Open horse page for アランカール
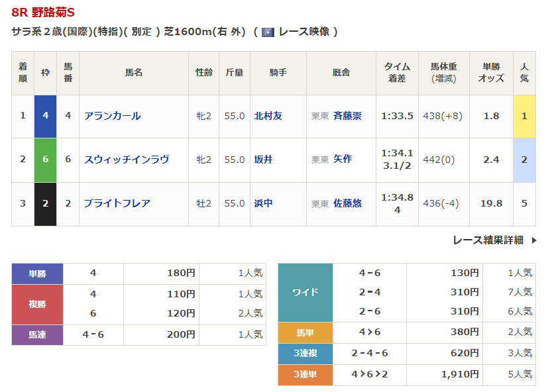550x392 pixels. tap(112, 116)
